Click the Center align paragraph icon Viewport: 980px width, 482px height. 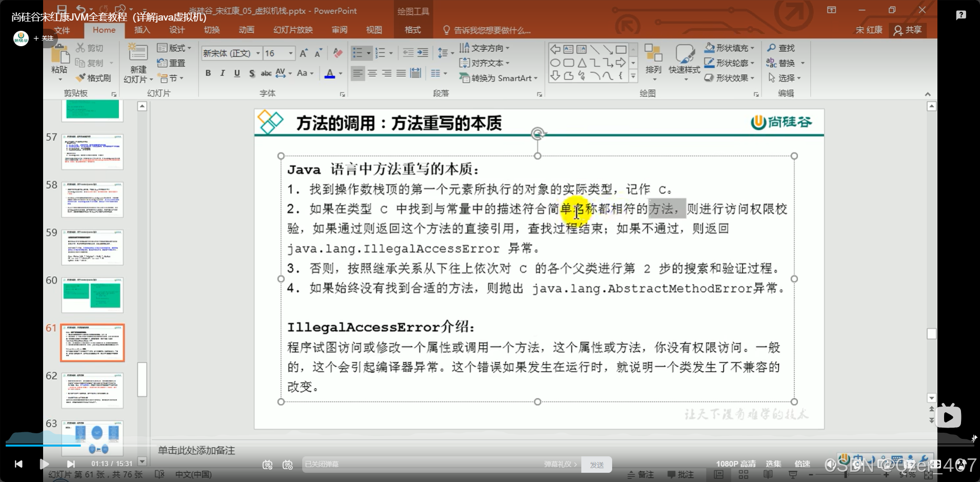[x=373, y=73]
